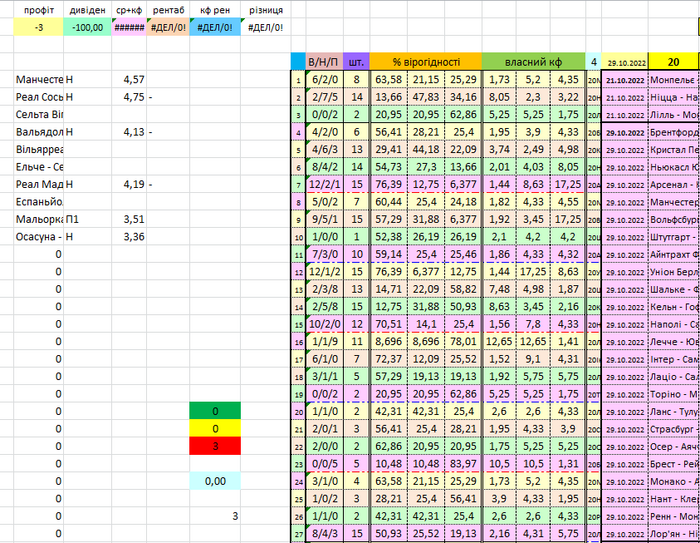Screen dimensions: 700x543
Task: Select the 78,01 probability cell in row 16
Action: [463, 341]
